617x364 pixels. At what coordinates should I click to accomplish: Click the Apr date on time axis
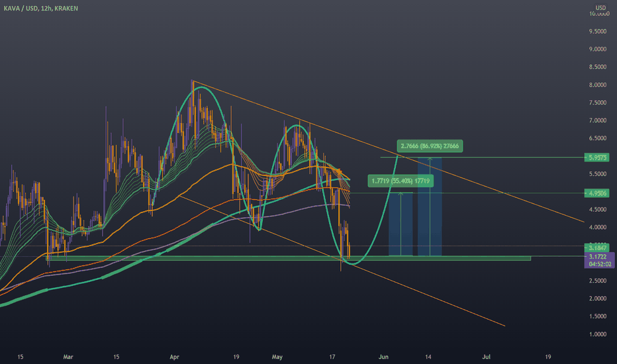pos(174,357)
